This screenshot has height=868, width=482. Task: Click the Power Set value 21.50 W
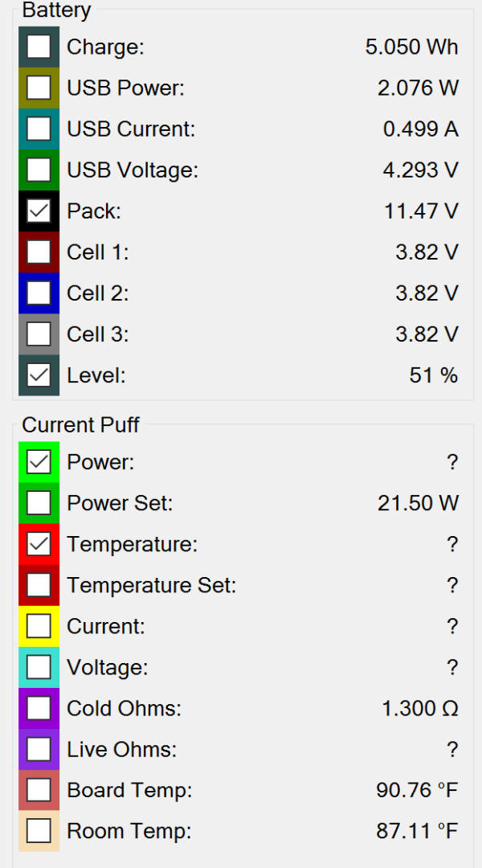pos(418,504)
